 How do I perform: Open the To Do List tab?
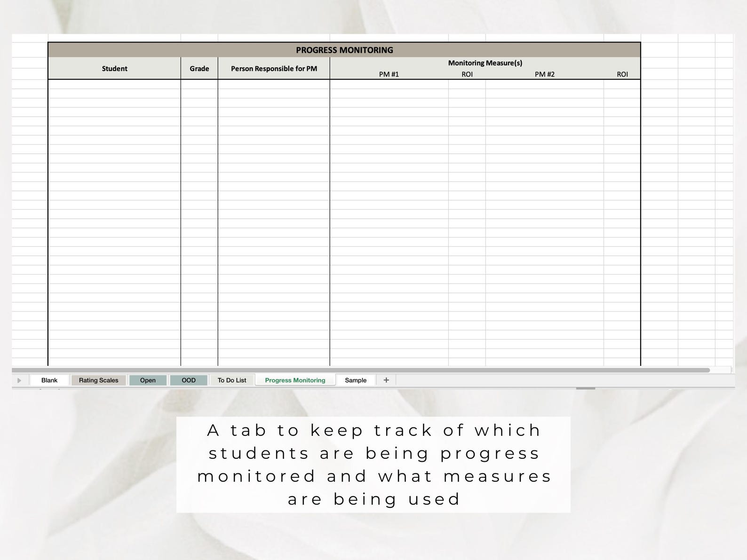[x=232, y=380]
